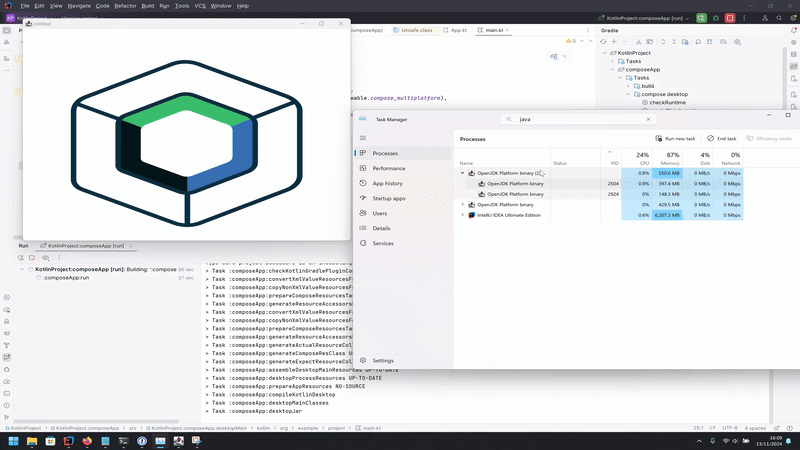Viewport: 800px width, 450px height.
Task: Switch to App.kt editor tab
Action: pyautogui.click(x=455, y=30)
